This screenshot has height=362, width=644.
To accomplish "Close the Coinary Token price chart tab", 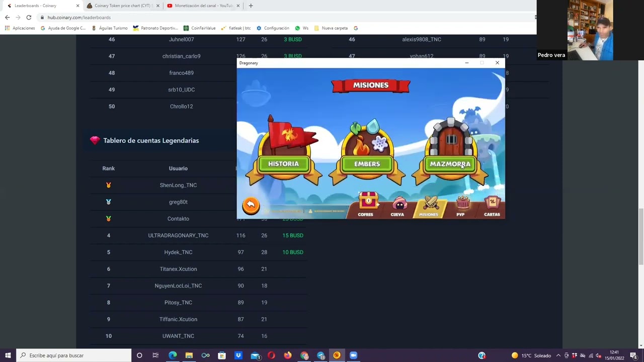I will pyautogui.click(x=158, y=6).
